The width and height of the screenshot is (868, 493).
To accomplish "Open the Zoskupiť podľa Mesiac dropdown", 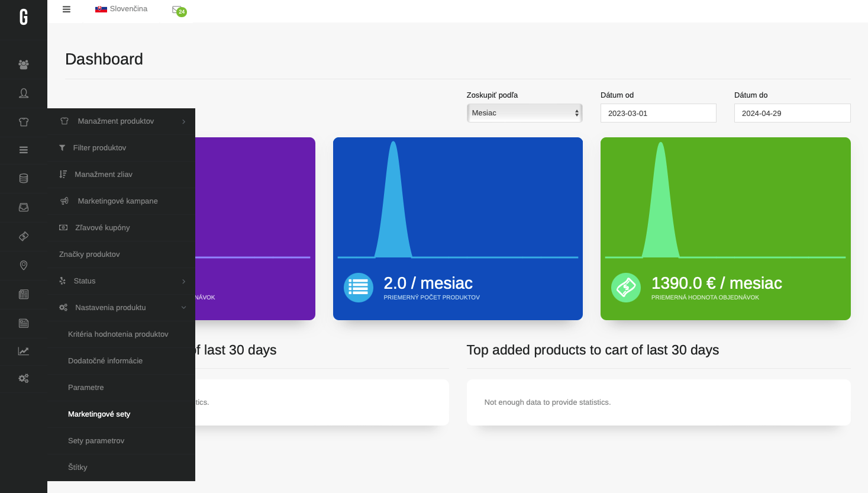I will click(524, 113).
